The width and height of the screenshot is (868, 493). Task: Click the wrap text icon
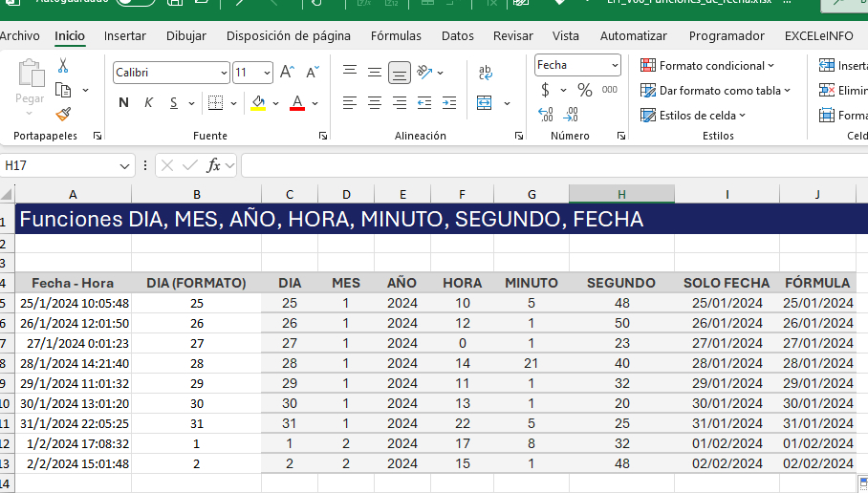pos(486,73)
